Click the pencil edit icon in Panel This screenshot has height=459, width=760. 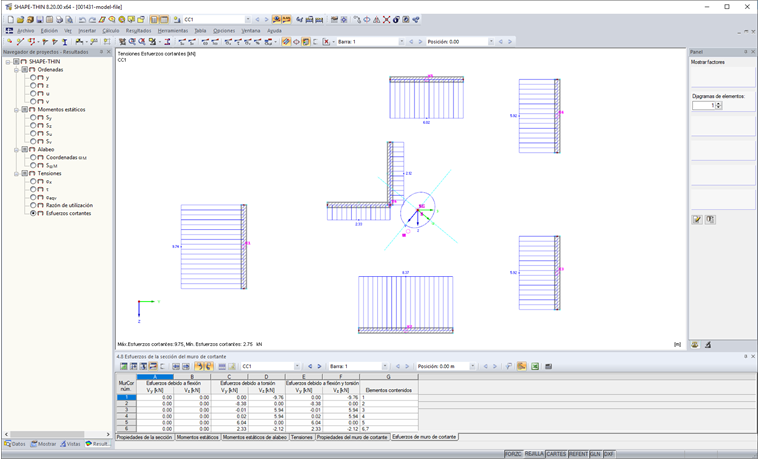[697, 220]
